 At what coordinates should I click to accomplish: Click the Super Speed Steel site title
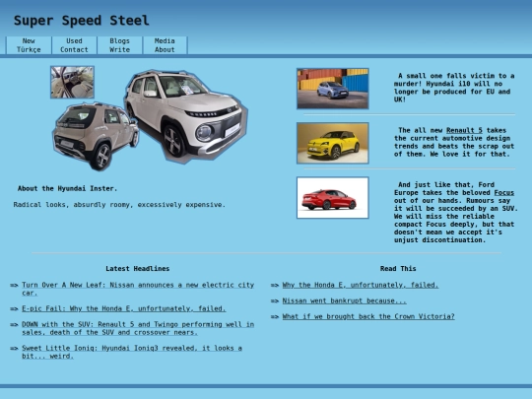81,21
